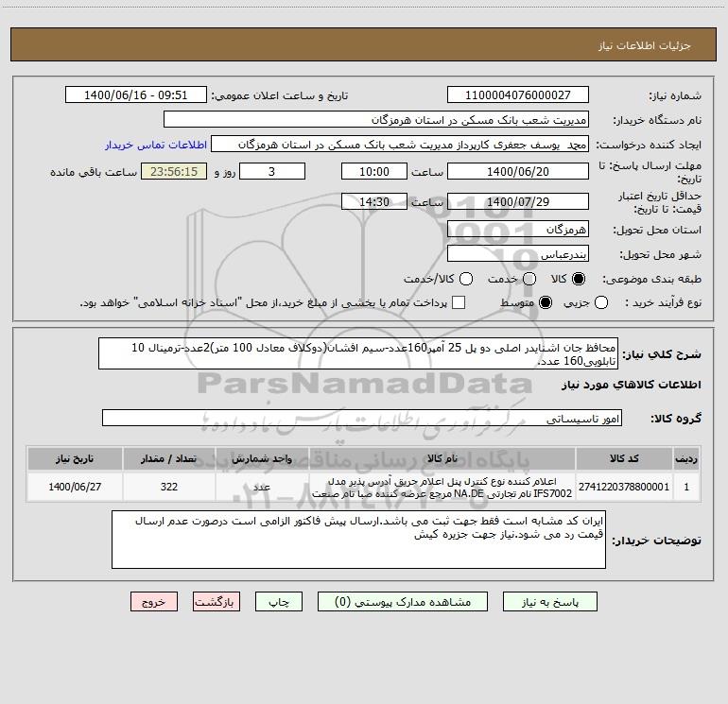Click the delivery city field 'بندرعباس'
The width and height of the screenshot is (728, 704).
[x=518, y=253]
